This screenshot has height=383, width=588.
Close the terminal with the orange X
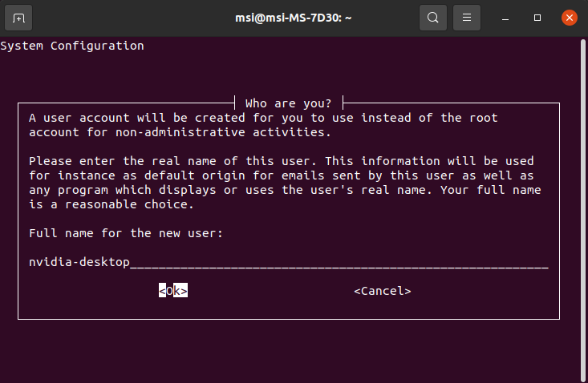click(569, 18)
